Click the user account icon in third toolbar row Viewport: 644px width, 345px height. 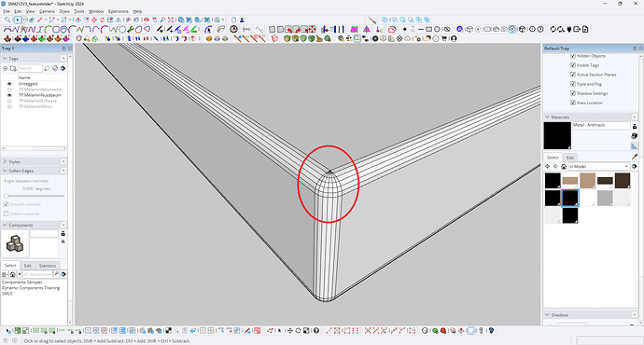tap(454, 38)
